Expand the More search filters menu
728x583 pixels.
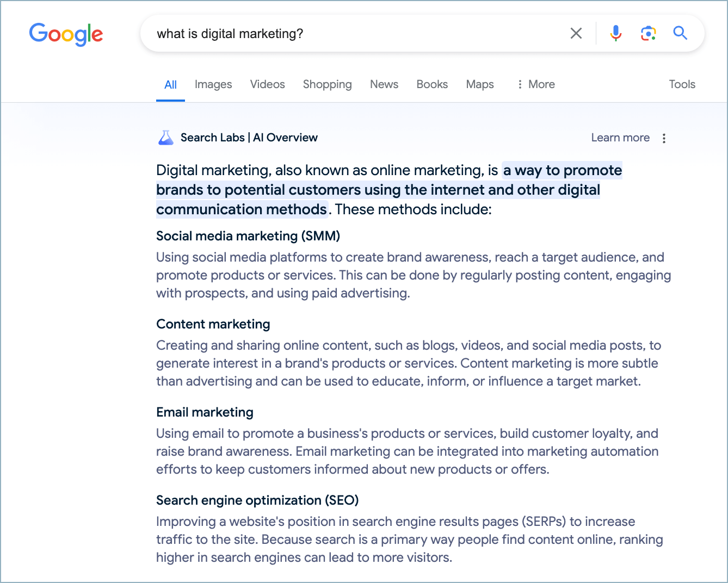tap(535, 84)
